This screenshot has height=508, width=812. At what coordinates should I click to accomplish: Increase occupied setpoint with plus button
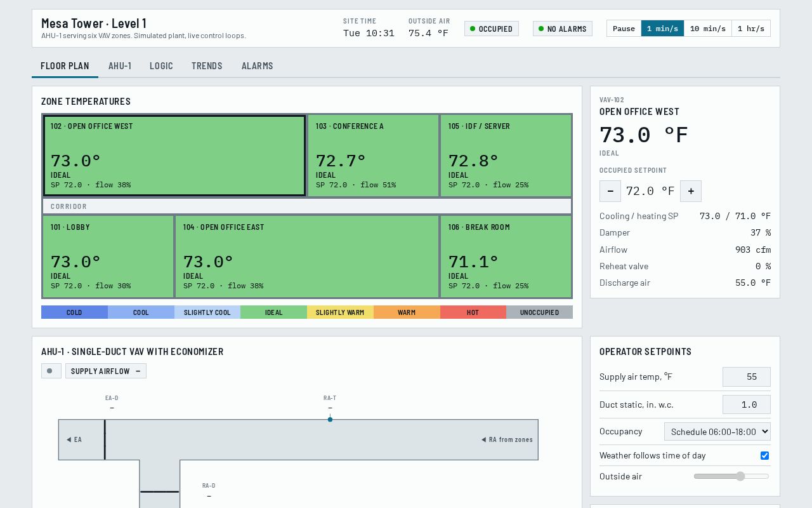[x=691, y=191]
